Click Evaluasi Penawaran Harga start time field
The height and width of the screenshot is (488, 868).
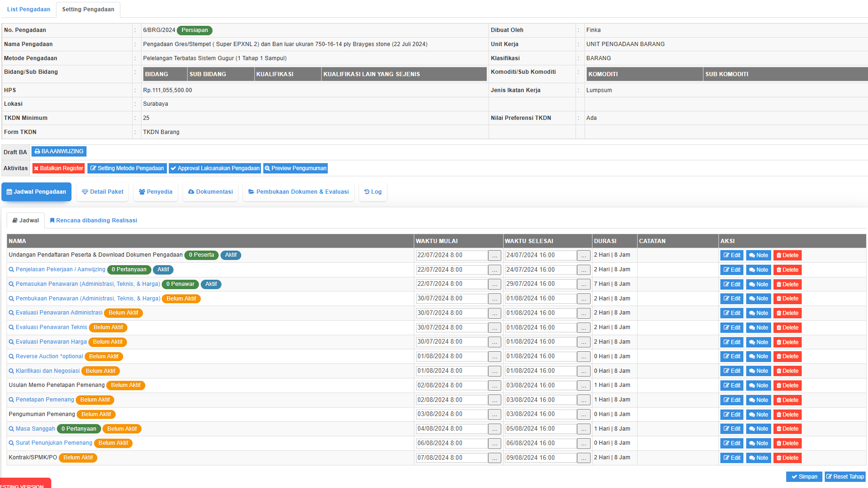(x=451, y=342)
